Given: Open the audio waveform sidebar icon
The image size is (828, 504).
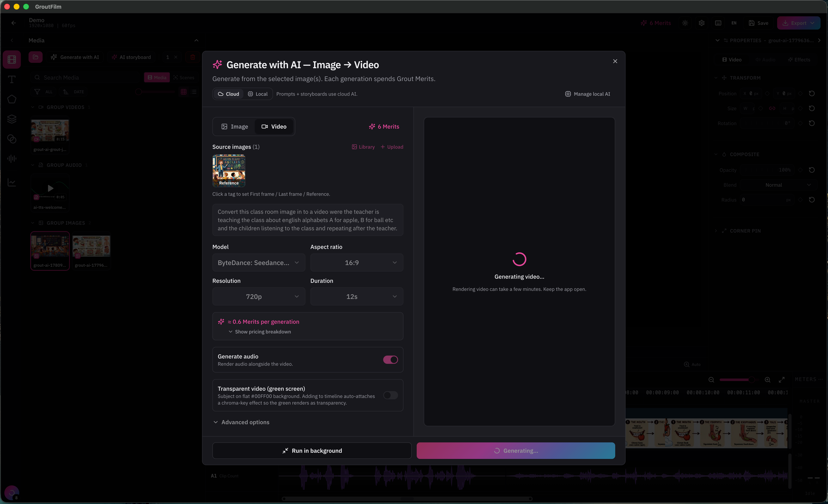Looking at the screenshot, I should point(12,159).
